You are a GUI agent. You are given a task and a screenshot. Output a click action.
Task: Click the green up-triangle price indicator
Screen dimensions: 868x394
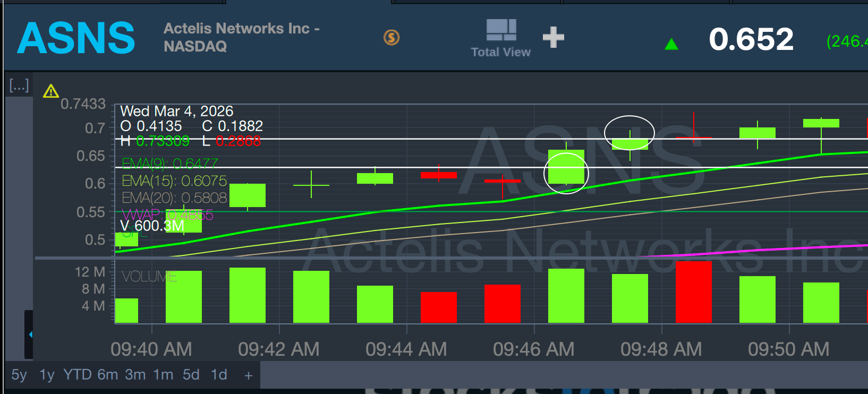coord(671,44)
